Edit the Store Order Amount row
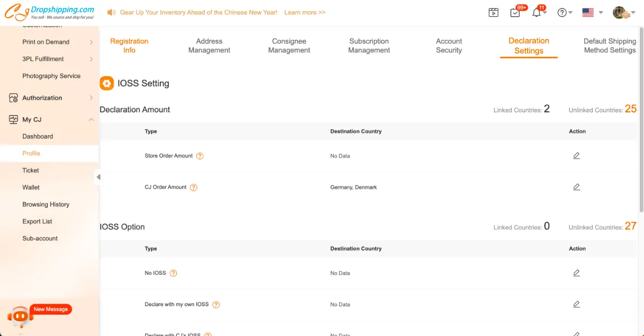644x336 pixels. click(x=576, y=156)
